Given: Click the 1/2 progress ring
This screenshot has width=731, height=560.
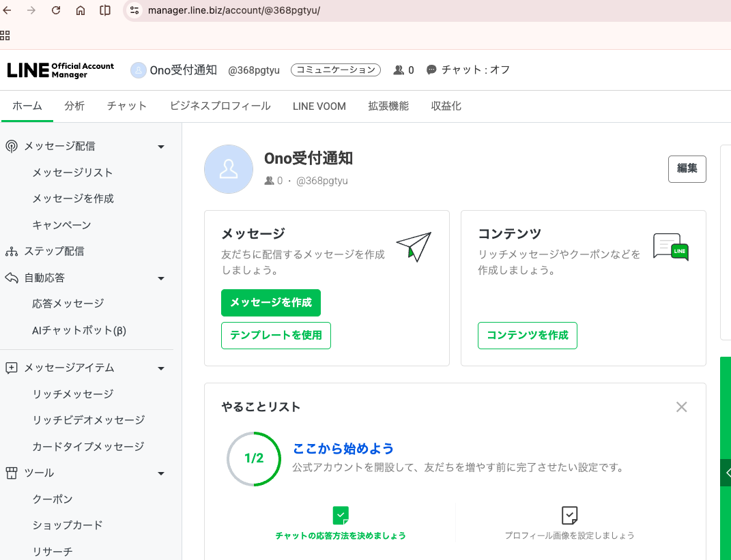Looking at the screenshot, I should click(x=254, y=459).
